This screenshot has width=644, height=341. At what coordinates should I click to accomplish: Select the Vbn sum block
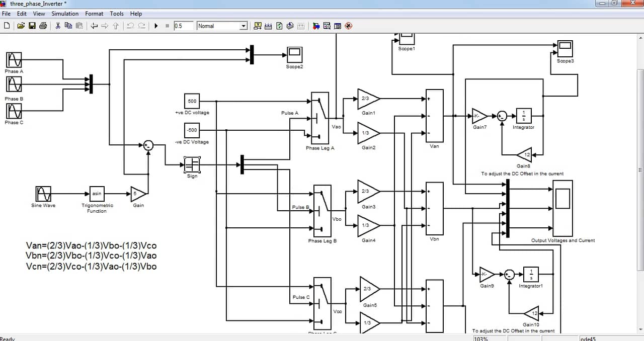[x=435, y=208]
